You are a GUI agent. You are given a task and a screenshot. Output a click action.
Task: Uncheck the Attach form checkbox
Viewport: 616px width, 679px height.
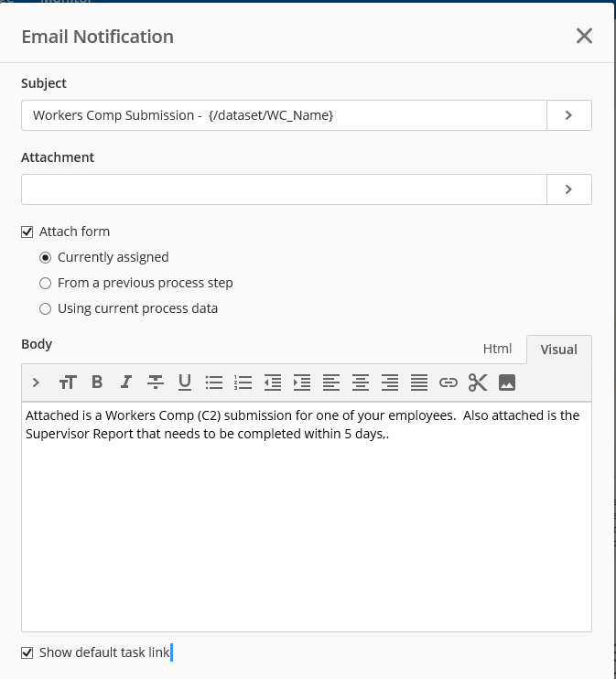coord(27,232)
